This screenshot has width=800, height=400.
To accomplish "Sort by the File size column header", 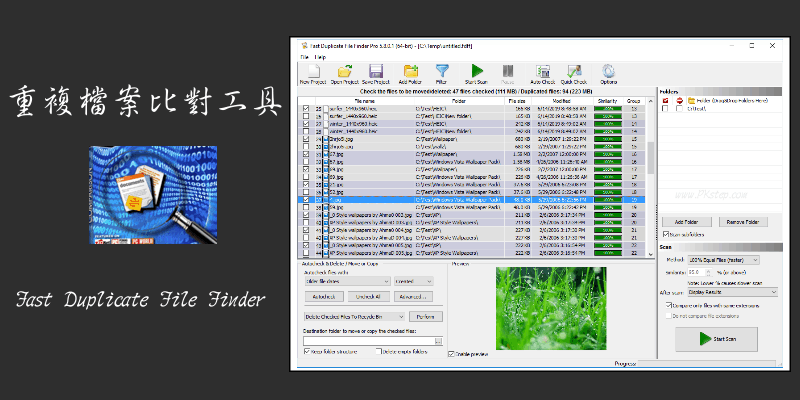I will (518, 101).
